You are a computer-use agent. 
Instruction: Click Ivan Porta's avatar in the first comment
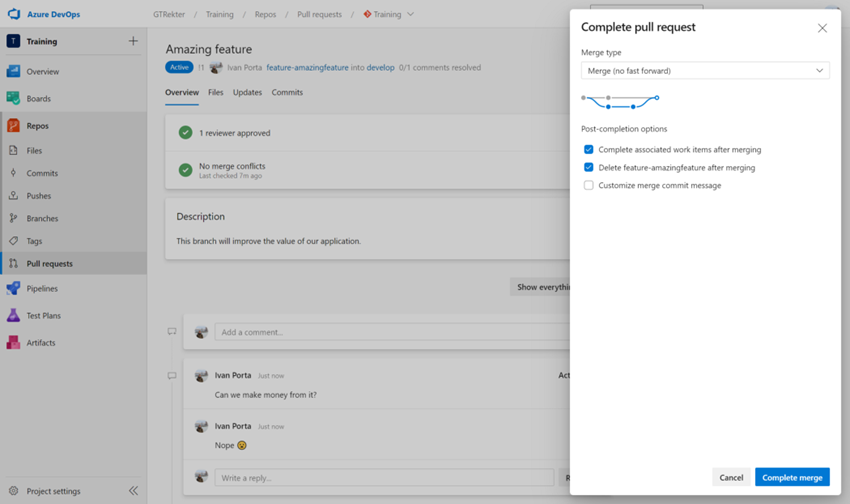(201, 376)
